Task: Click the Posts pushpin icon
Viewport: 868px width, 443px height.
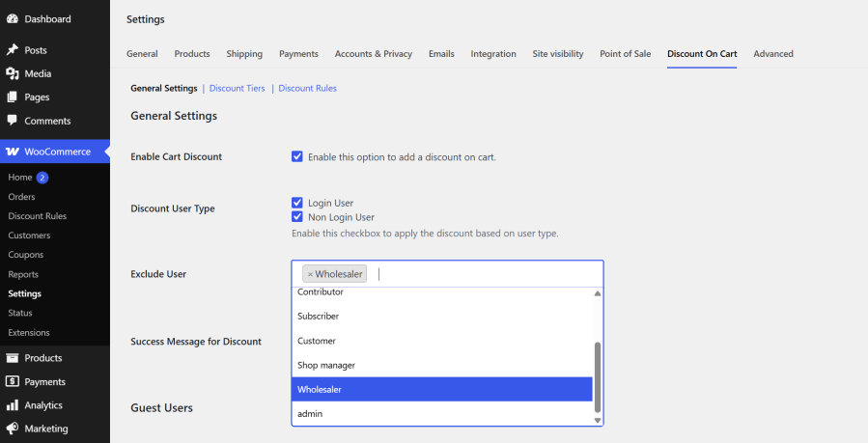Action: pos(13,50)
